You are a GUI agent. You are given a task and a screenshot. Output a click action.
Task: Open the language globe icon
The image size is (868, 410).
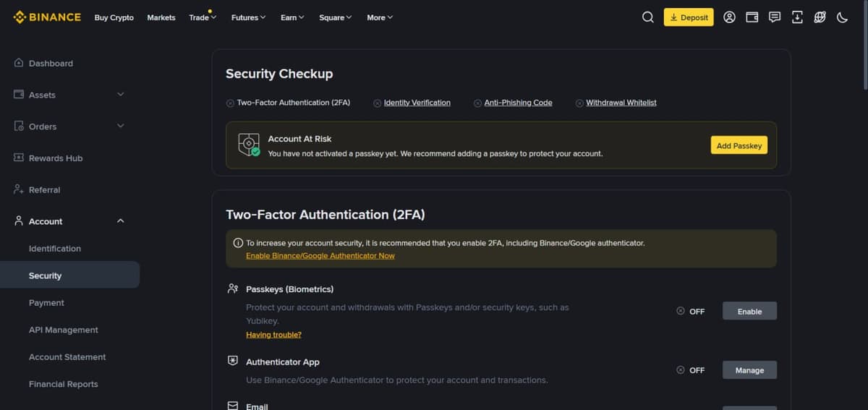tap(820, 17)
